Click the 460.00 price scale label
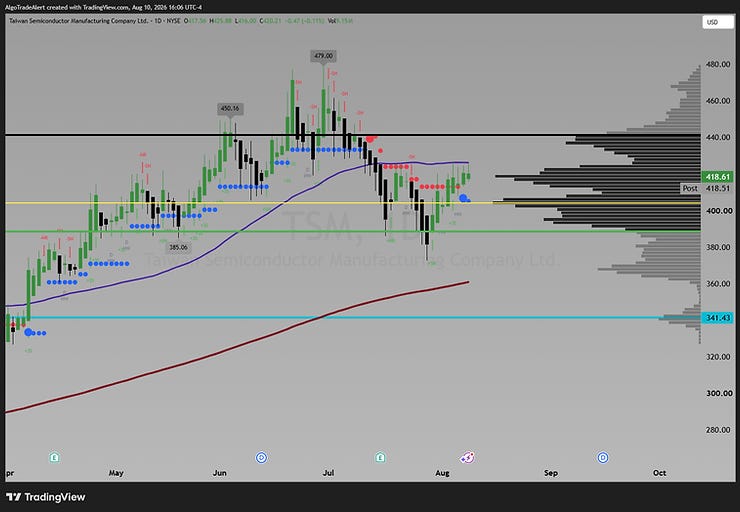Image resolution: width=740 pixels, height=512 pixels. click(x=718, y=101)
